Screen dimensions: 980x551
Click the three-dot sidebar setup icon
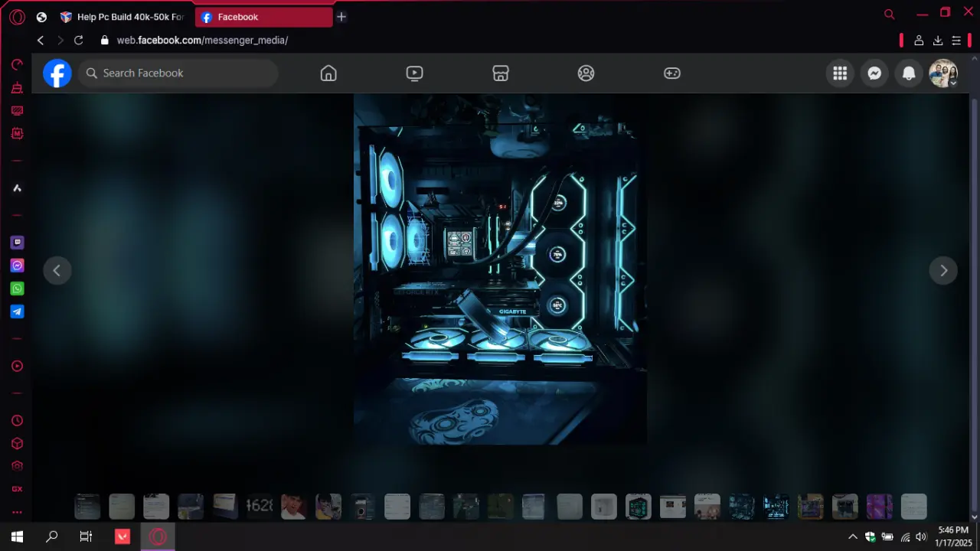(x=17, y=512)
